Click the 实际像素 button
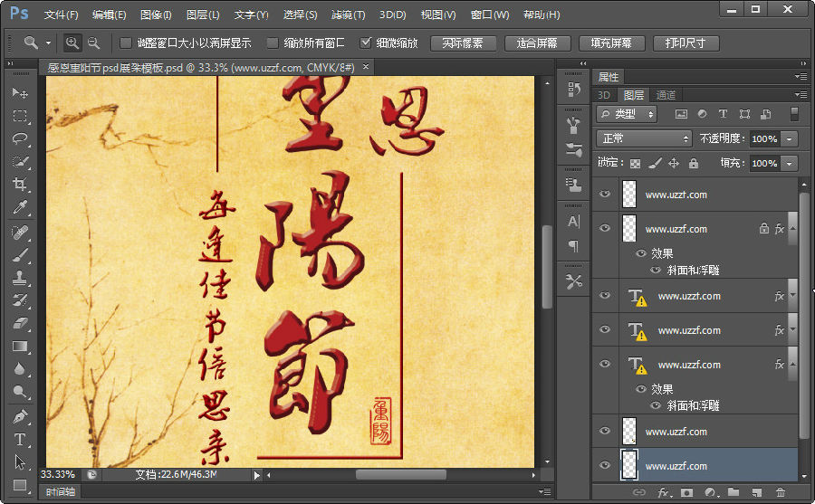This screenshot has width=815, height=504. tap(463, 43)
